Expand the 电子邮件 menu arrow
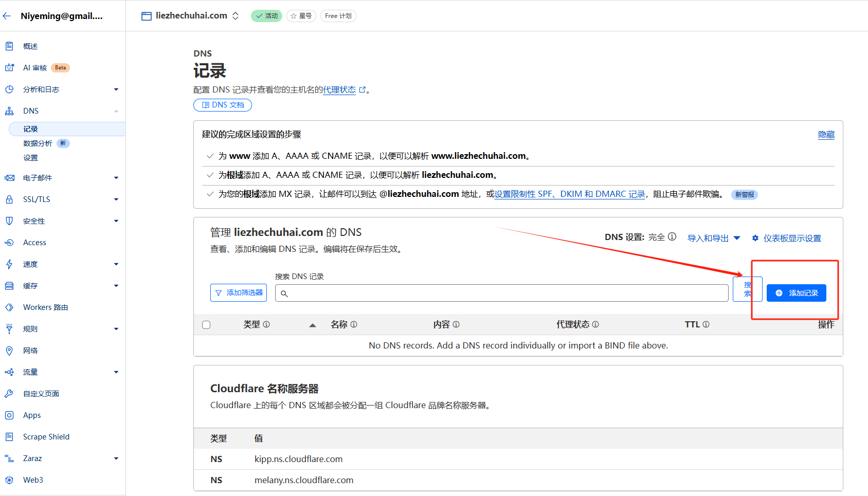This screenshot has width=868, height=496. pos(116,178)
